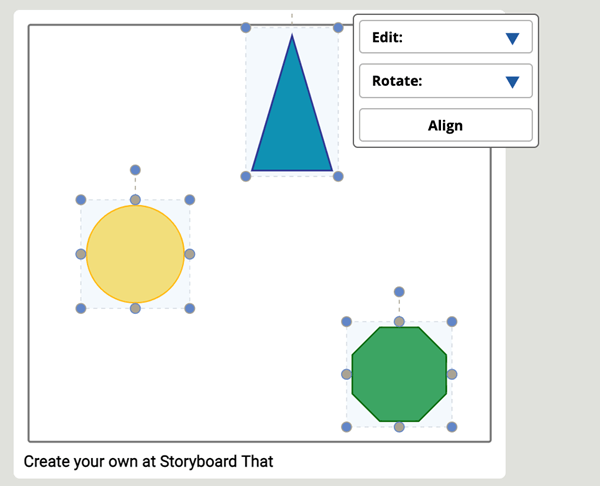Click the Align button

446,125
